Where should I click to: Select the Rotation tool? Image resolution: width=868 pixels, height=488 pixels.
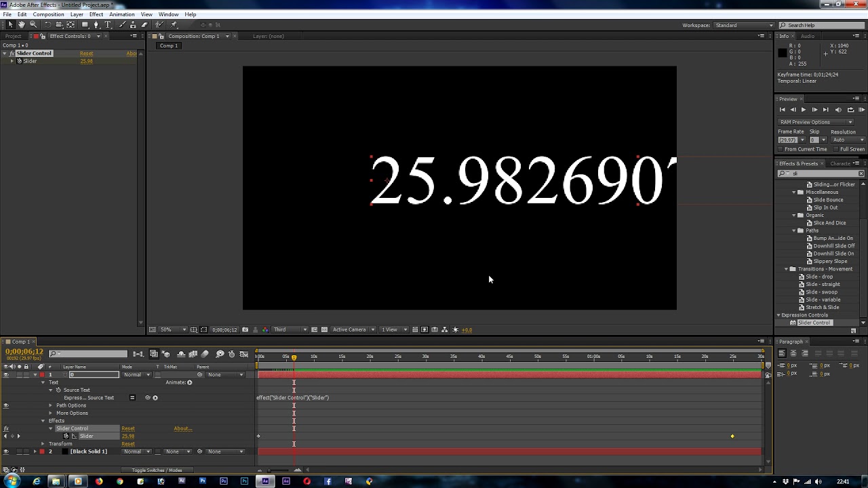pos(47,24)
